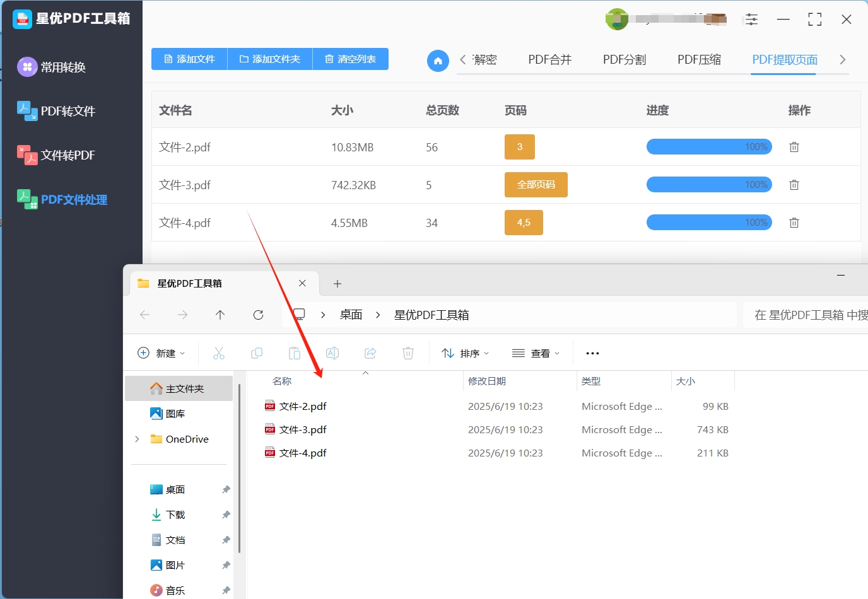Select PDF文件处理 in the sidebar

coord(62,199)
